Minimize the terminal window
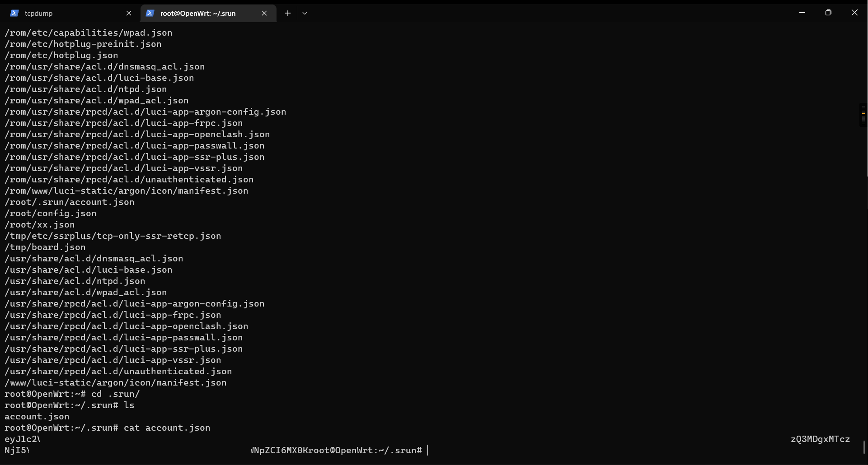The height and width of the screenshot is (465, 868). [802, 12]
